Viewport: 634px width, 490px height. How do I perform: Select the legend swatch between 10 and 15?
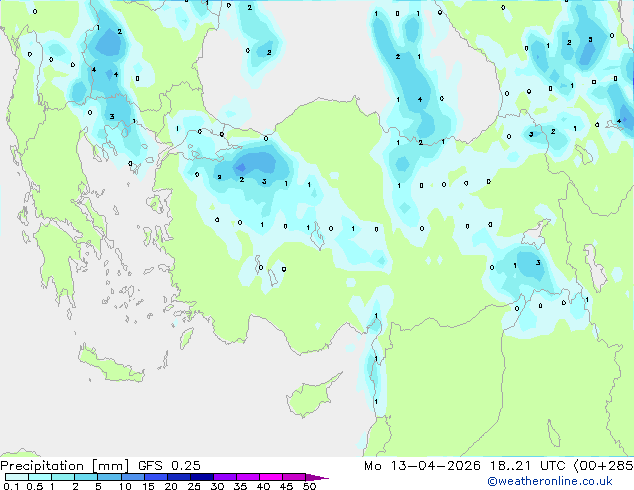point(132,477)
